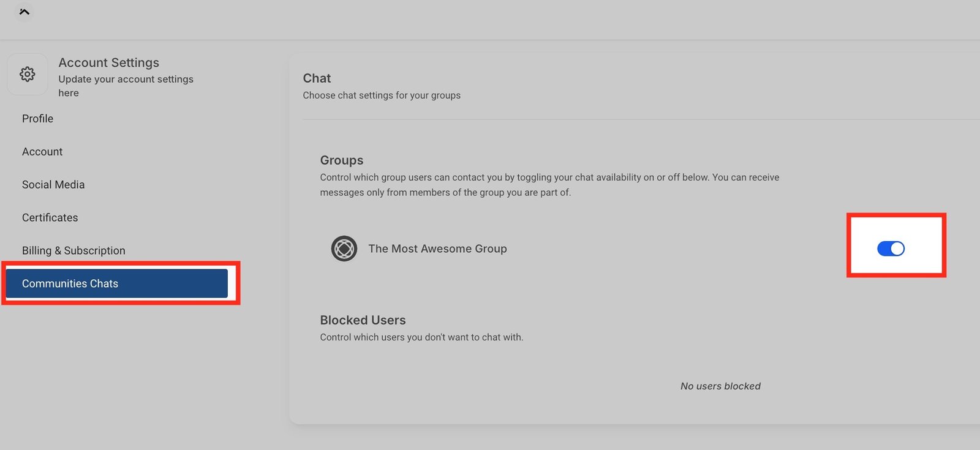
Task: Click the Groups section heading
Action: (341, 160)
